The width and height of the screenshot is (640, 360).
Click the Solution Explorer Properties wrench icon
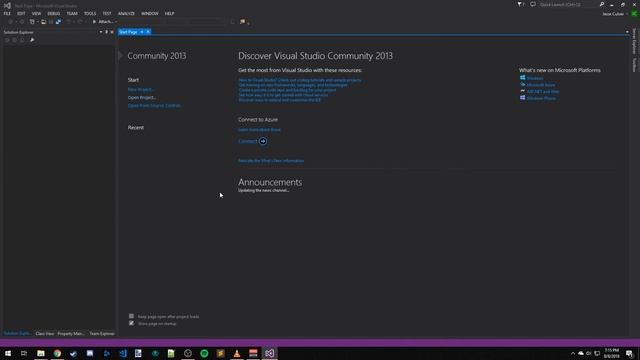pyautogui.click(x=32, y=40)
